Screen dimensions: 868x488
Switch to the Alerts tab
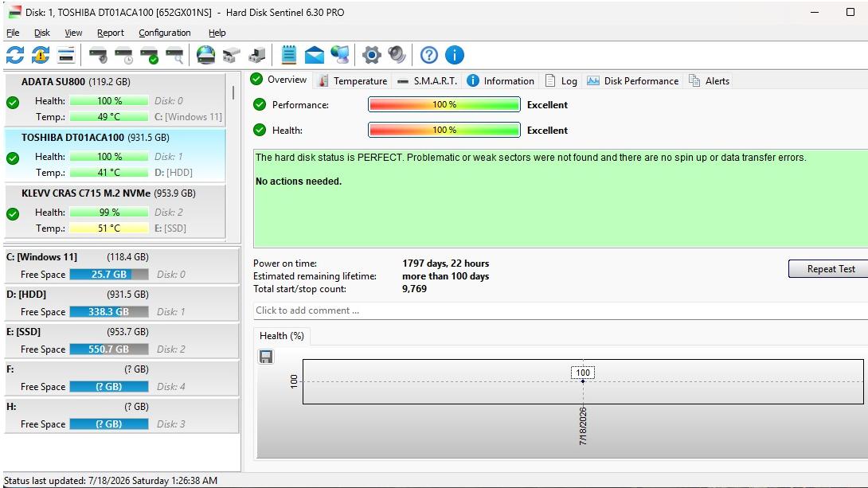click(x=709, y=80)
